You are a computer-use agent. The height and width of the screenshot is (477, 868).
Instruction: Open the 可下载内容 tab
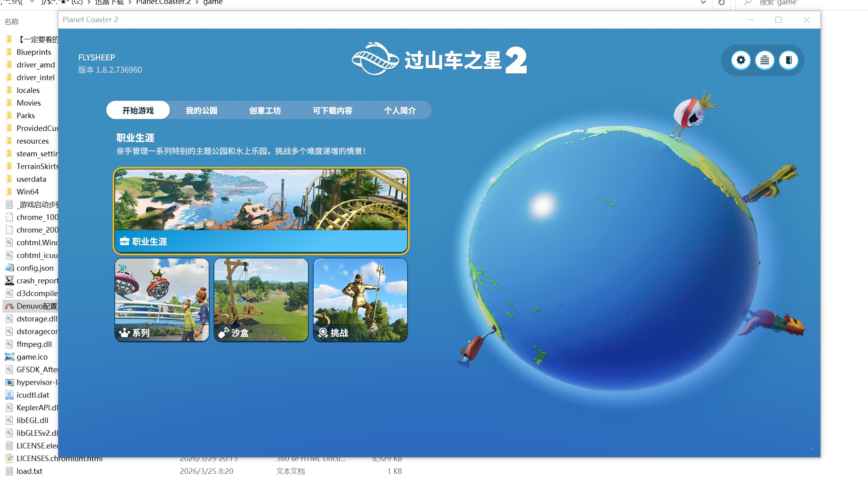[332, 110]
